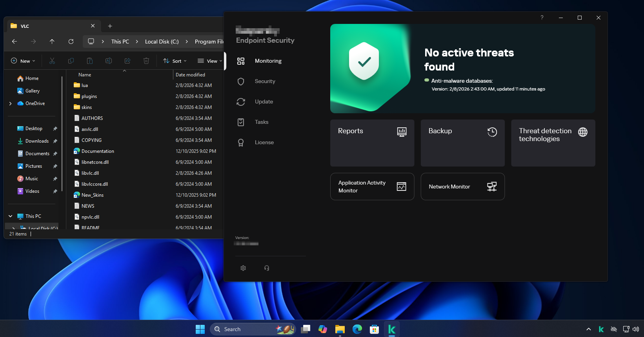Click the Paste icon in toolbar
Image resolution: width=644 pixels, height=337 pixels.
click(x=90, y=61)
